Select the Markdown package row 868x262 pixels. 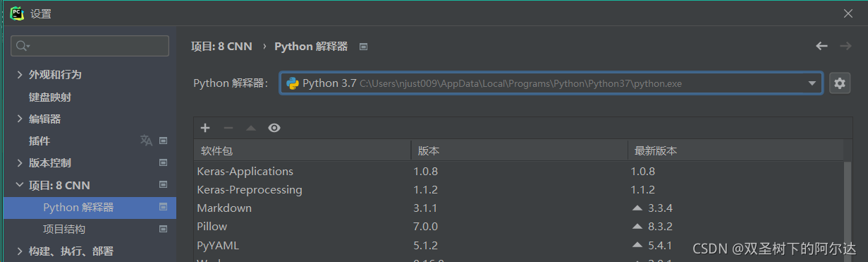tap(518, 208)
